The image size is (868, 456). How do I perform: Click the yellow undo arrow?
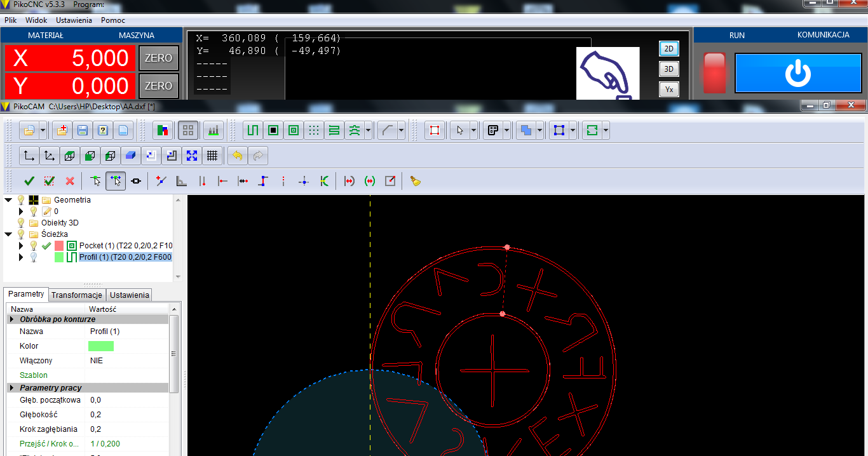237,156
